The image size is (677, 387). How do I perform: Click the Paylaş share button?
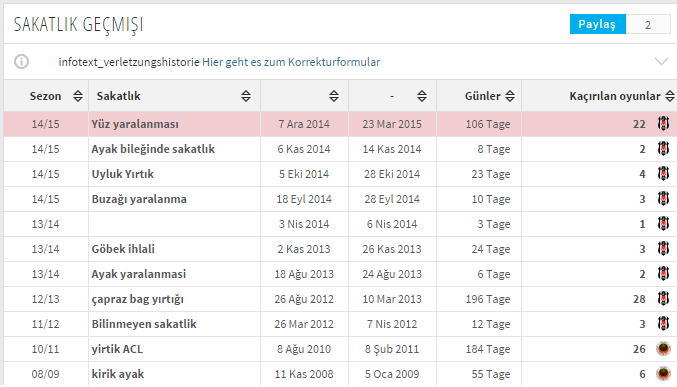coord(598,24)
